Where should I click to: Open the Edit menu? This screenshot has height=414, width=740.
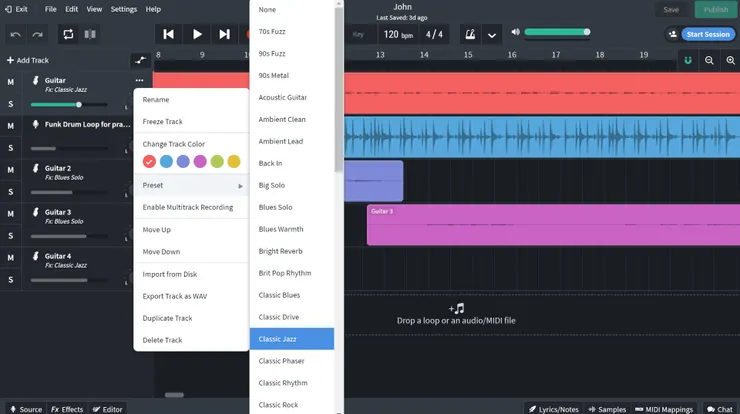pos(72,9)
